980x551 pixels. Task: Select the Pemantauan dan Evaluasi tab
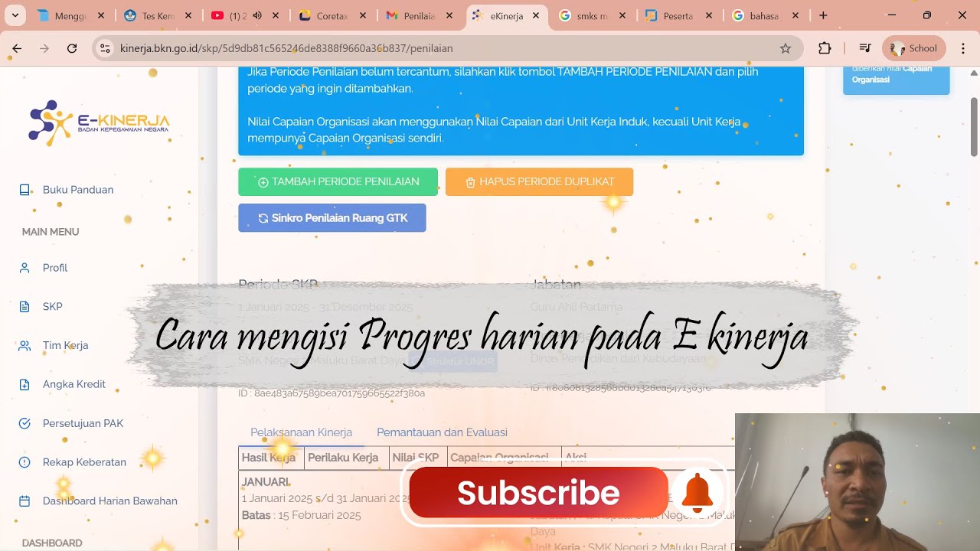(x=442, y=432)
